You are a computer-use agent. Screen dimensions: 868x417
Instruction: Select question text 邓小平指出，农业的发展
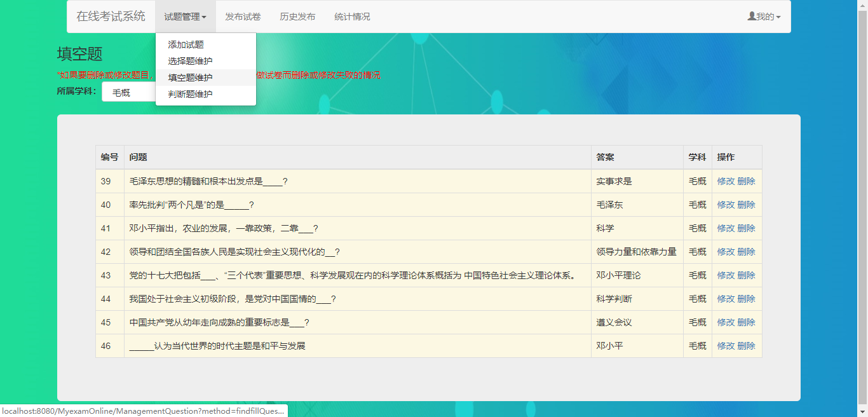click(x=178, y=228)
